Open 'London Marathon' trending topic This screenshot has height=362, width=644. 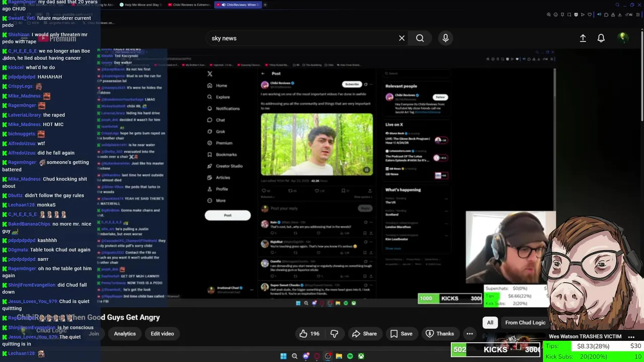397,227
